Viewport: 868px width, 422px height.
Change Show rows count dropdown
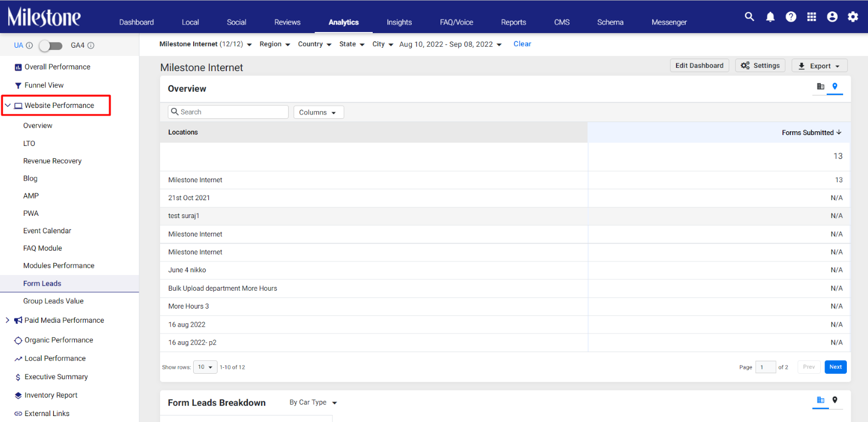click(205, 367)
